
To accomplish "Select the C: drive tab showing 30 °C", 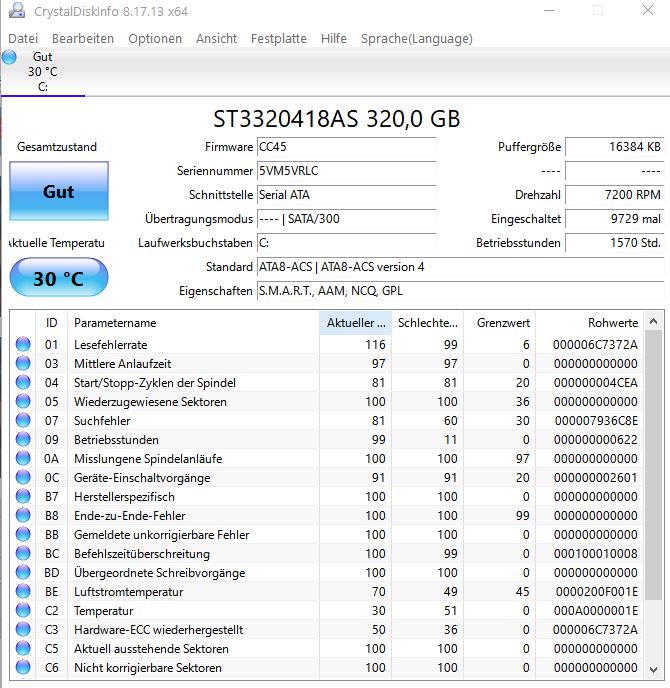I will [43, 72].
